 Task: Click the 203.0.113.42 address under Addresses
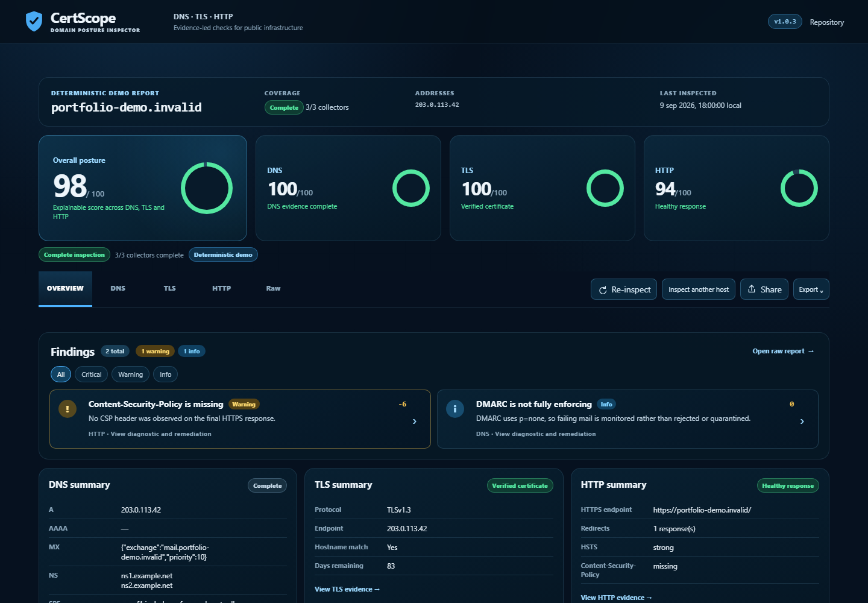click(x=437, y=105)
